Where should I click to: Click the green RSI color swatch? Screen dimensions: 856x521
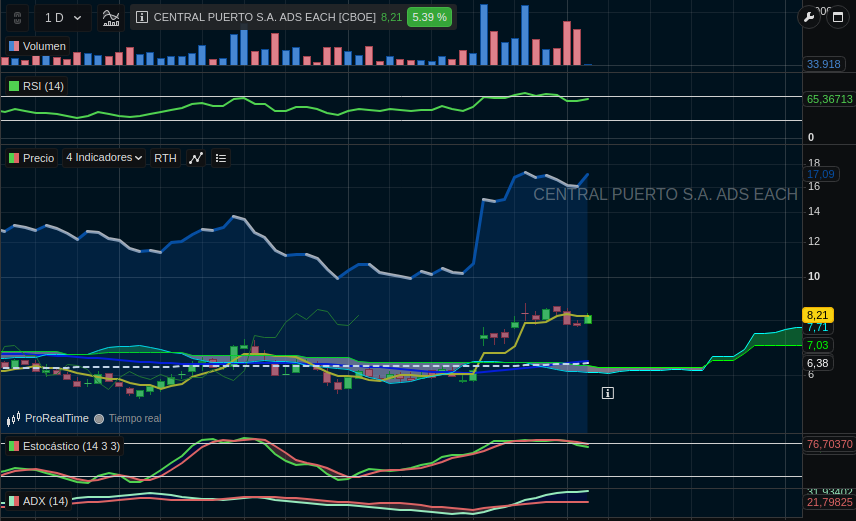[x=14, y=86]
